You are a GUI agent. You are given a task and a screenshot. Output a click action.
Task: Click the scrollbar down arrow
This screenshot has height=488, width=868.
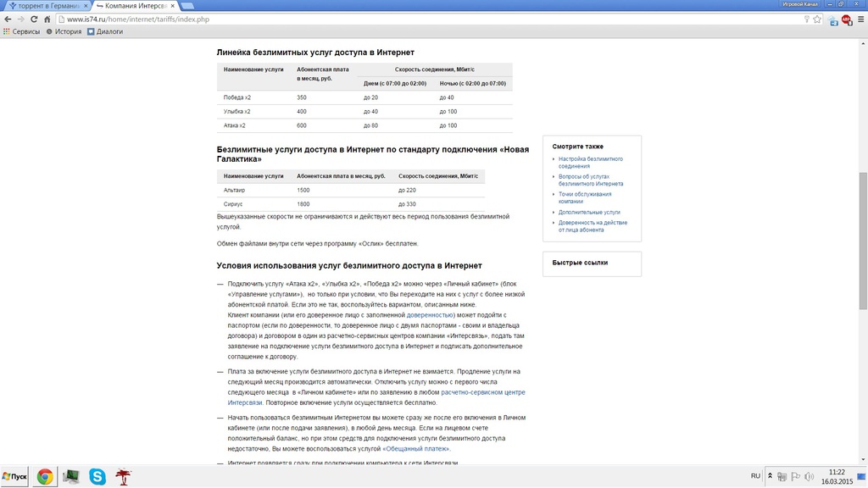click(863, 458)
